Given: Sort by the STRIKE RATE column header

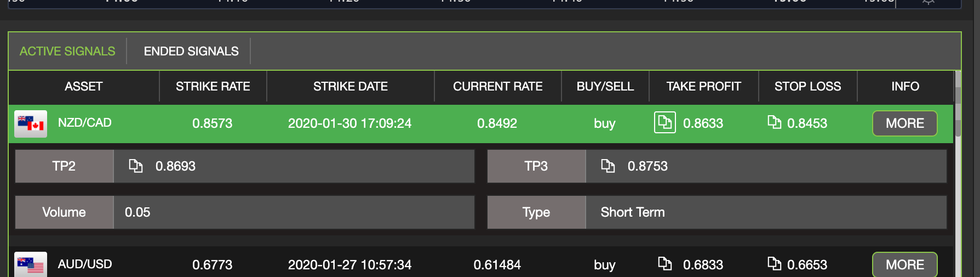Looking at the screenshot, I should (213, 86).
